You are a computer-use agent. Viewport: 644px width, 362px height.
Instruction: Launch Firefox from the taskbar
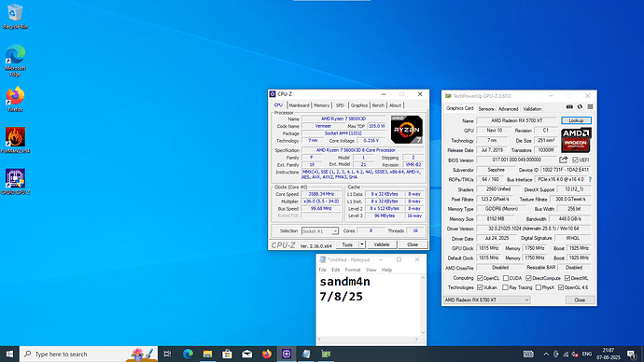tap(267, 354)
